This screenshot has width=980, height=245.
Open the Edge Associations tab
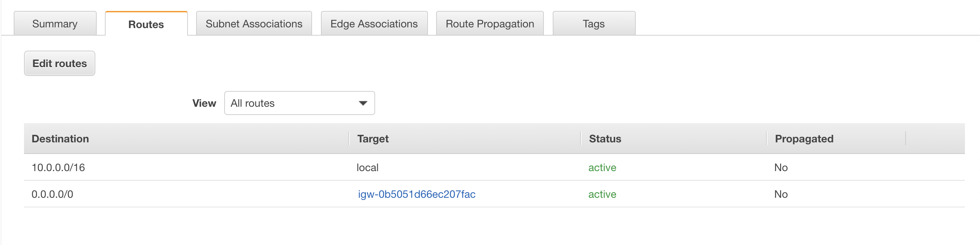click(374, 24)
